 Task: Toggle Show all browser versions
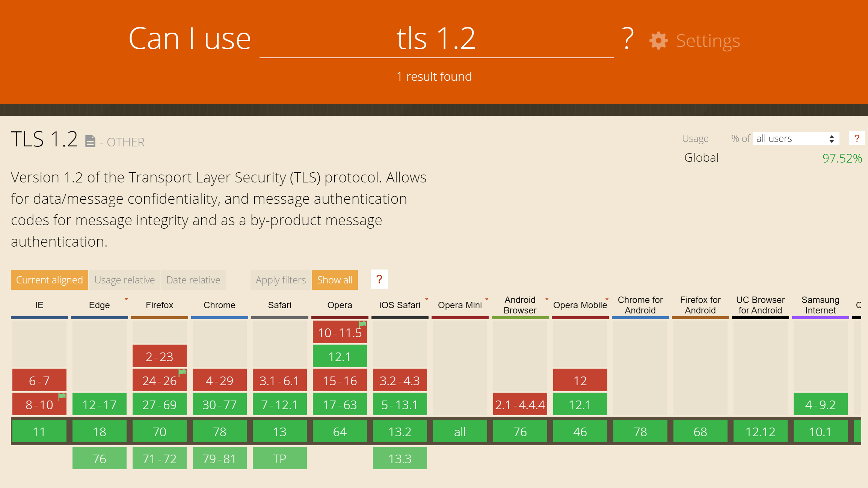pos(335,279)
